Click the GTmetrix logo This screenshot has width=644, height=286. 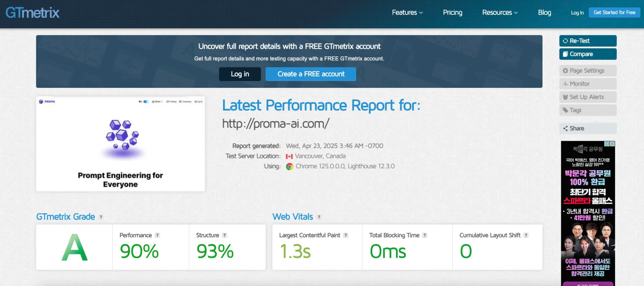click(x=32, y=13)
